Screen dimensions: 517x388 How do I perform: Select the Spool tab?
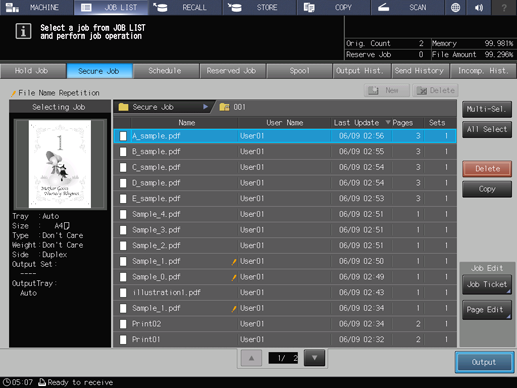coord(299,71)
